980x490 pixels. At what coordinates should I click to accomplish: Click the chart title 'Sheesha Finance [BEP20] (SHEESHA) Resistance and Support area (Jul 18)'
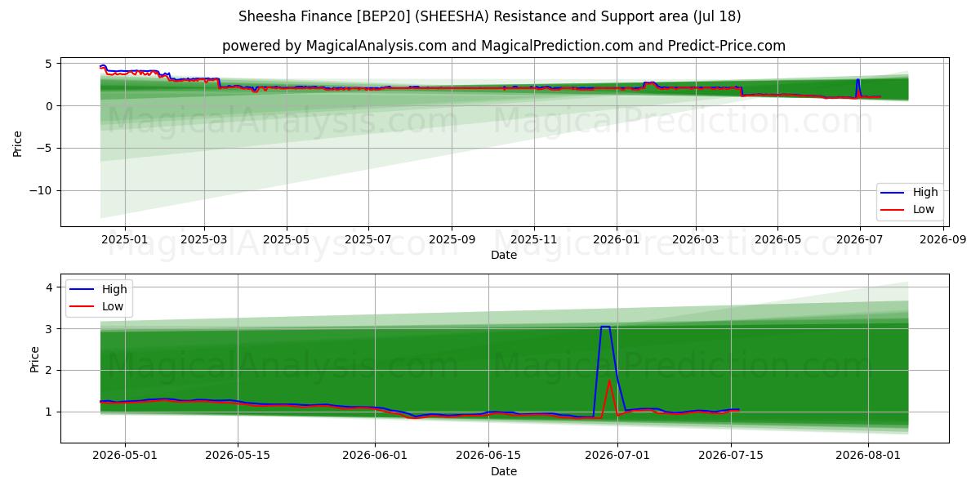(490, 16)
